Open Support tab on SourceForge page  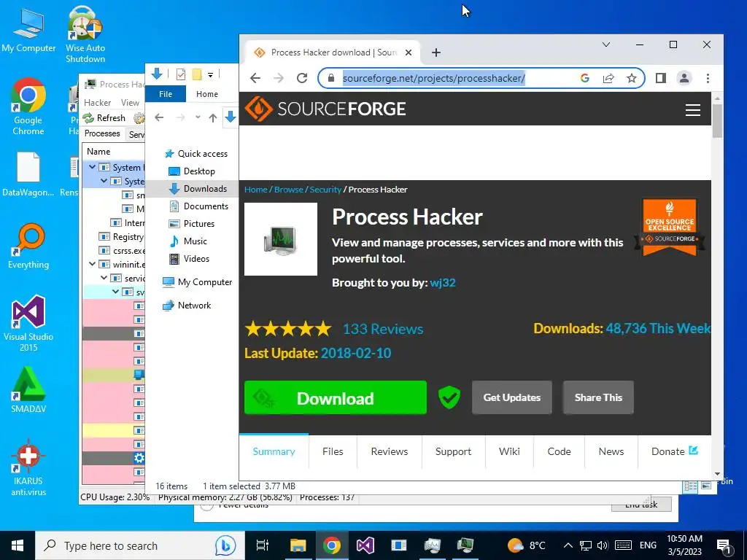pos(453,451)
